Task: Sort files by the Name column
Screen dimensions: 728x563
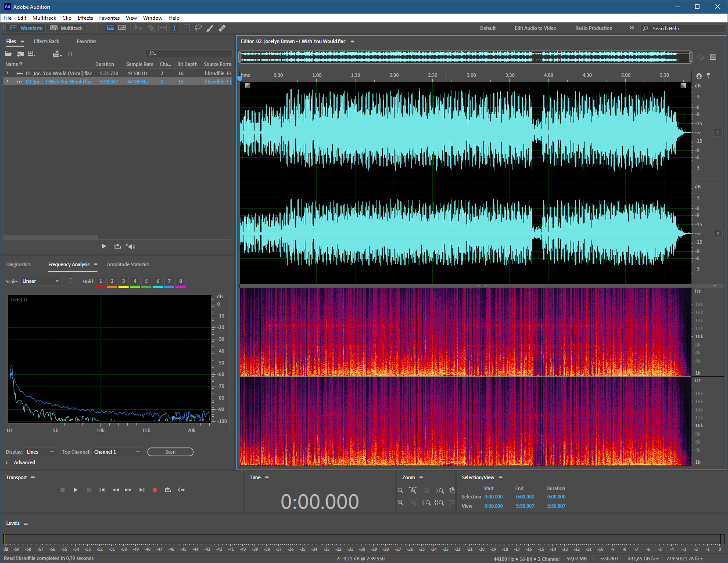Action: click(x=14, y=64)
